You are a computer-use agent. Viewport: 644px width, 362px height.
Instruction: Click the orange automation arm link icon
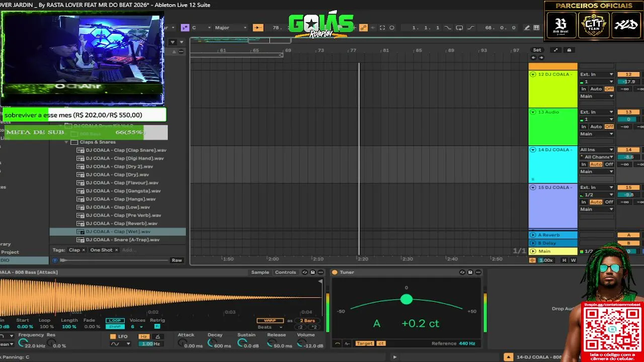(x=363, y=28)
